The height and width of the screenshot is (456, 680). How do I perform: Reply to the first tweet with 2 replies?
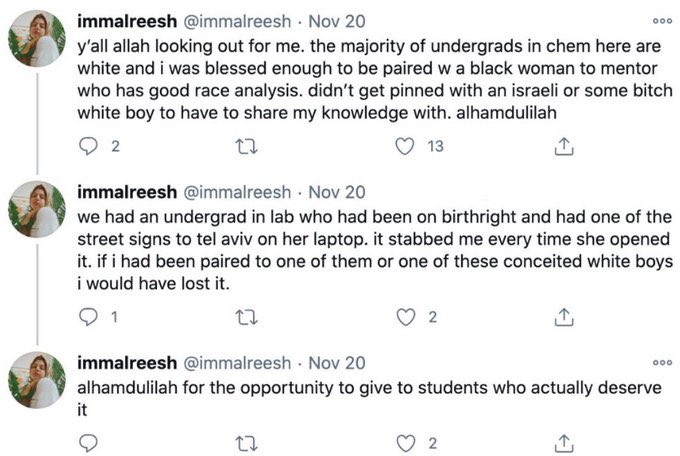88,148
